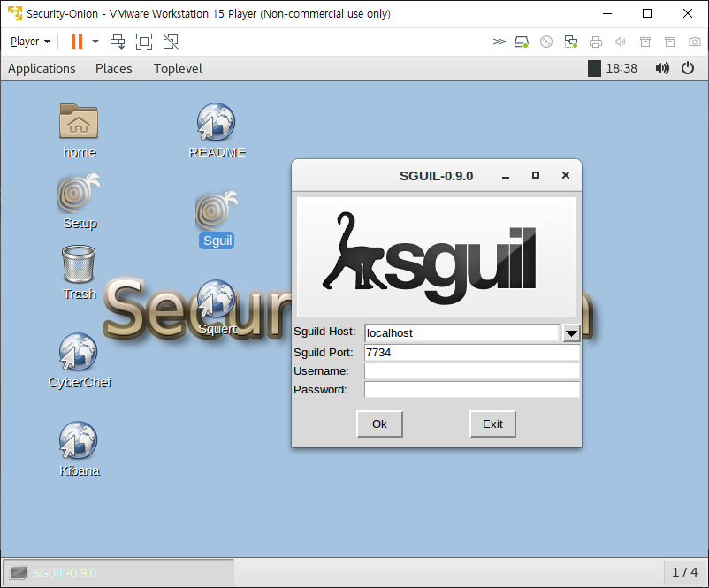Click the VMware camera device icon
This screenshot has height=588, width=709.
[695, 42]
